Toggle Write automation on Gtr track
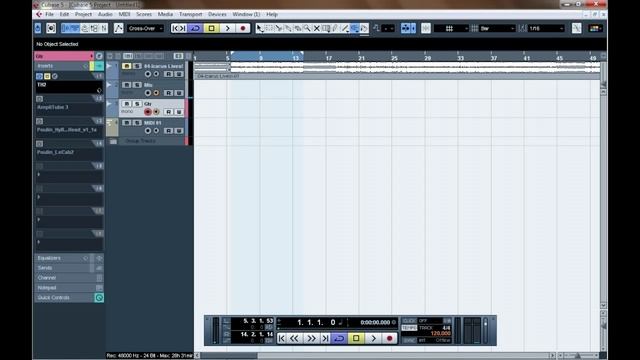The image size is (640, 360). (x=178, y=112)
